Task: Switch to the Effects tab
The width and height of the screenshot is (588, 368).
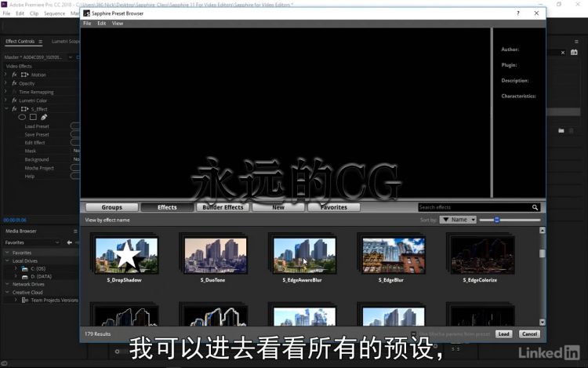Action: [x=167, y=207]
